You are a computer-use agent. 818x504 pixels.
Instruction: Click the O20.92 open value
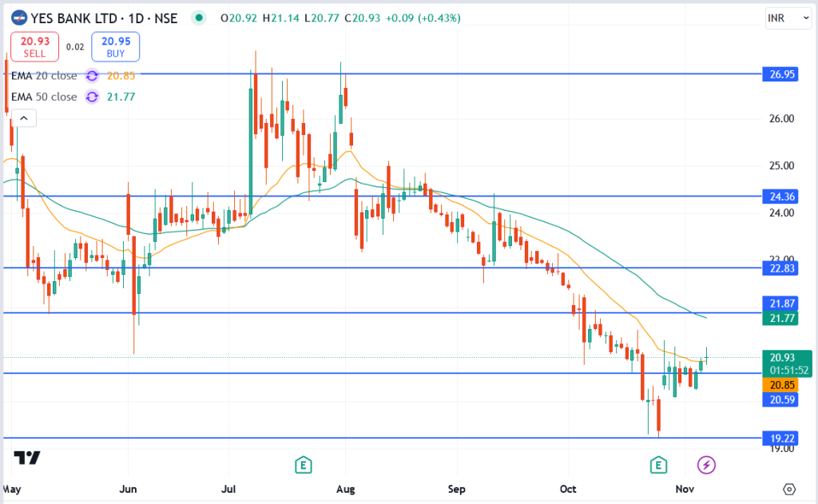tap(238, 18)
